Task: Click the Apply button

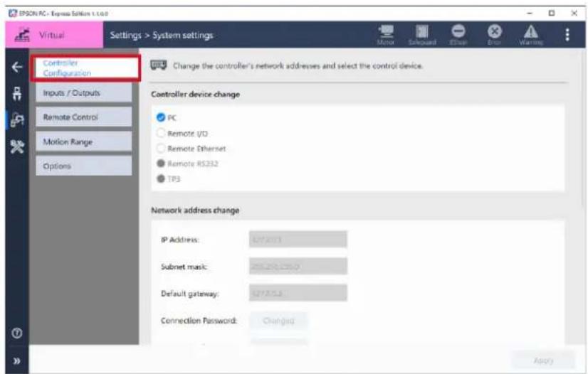Action: 543,360
